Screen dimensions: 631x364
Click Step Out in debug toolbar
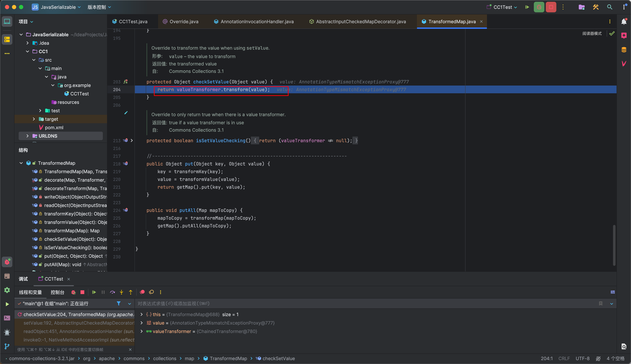tap(130, 292)
